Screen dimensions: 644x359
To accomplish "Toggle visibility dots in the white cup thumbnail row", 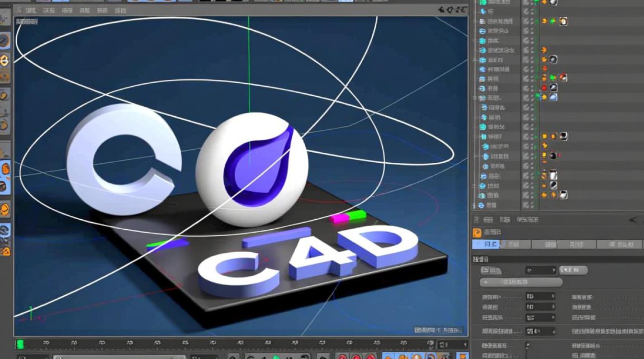I will [532, 176].
